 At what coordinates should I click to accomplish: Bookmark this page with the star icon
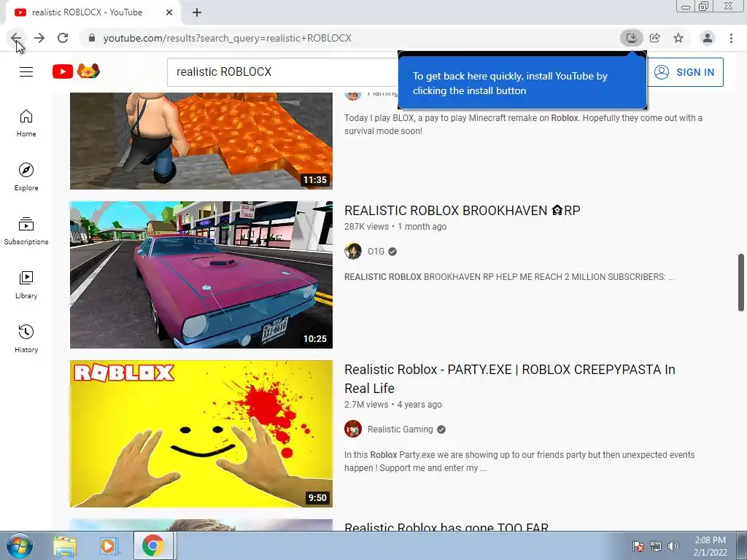click(x=678, y=38)
